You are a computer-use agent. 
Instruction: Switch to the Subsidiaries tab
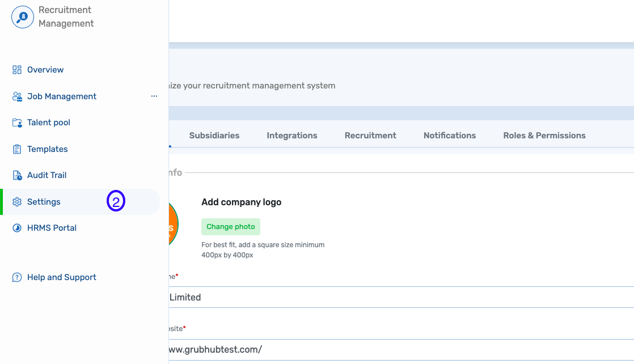click(214, 135)
